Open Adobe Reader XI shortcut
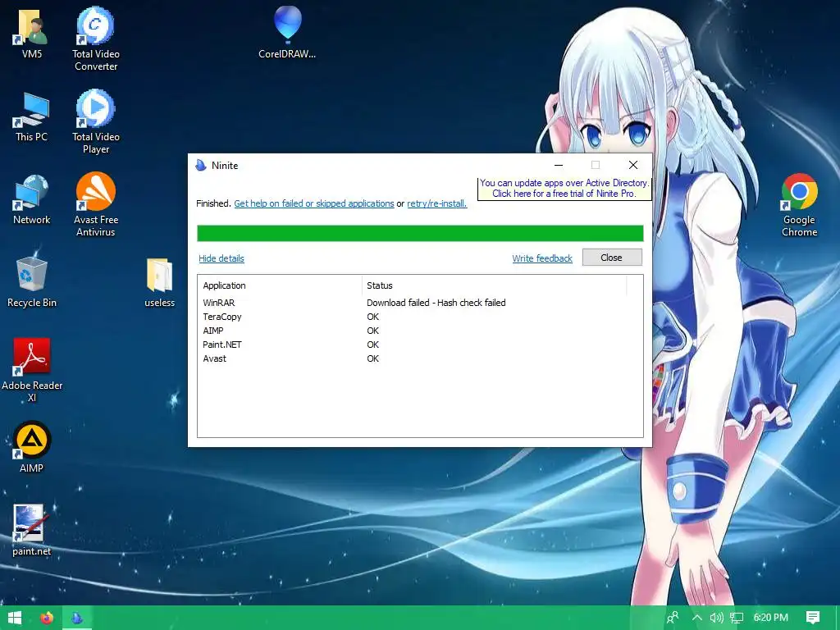Screen dimensions: 840x630 [x=32, y=370]
